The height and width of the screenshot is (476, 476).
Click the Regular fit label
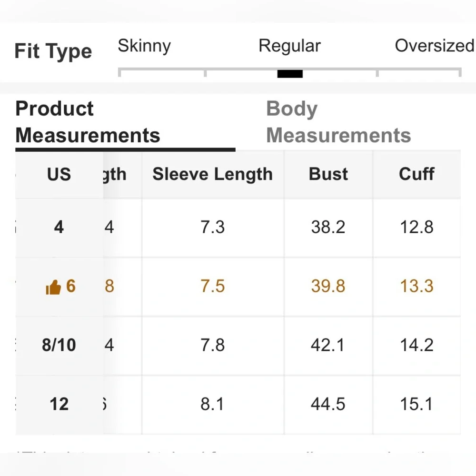tap(289, 46)
